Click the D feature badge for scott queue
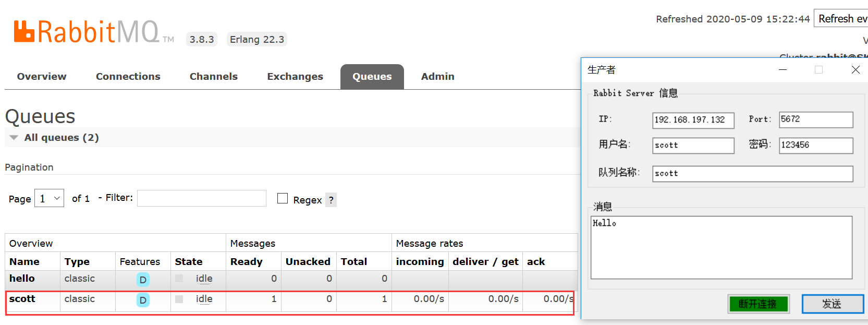The height and width of the screenshot is (325, 868). click(x=143, y=300)
